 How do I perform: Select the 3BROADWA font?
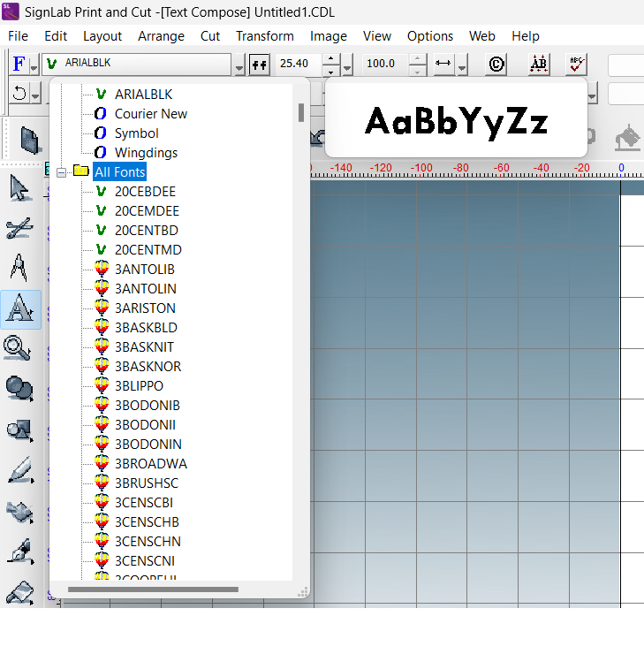point(151,463)
